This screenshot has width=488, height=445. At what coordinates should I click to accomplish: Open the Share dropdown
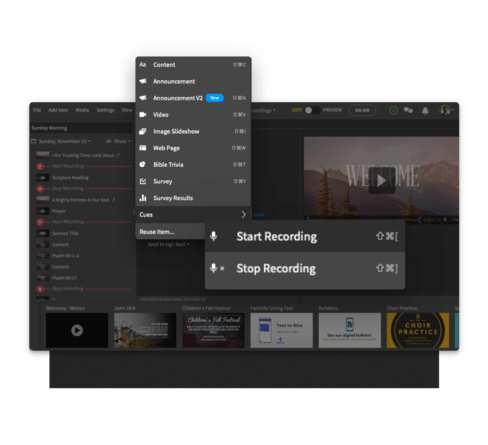[118, 141]
